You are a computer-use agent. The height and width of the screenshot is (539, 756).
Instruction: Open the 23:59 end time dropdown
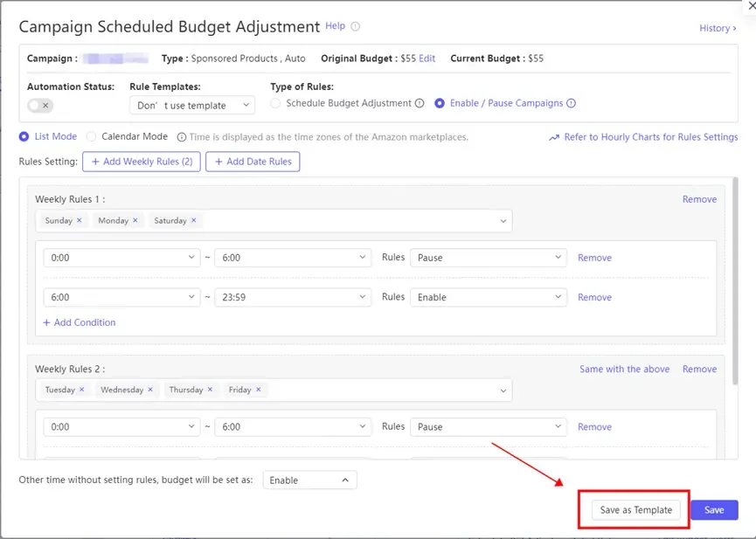tap(293, 297)
